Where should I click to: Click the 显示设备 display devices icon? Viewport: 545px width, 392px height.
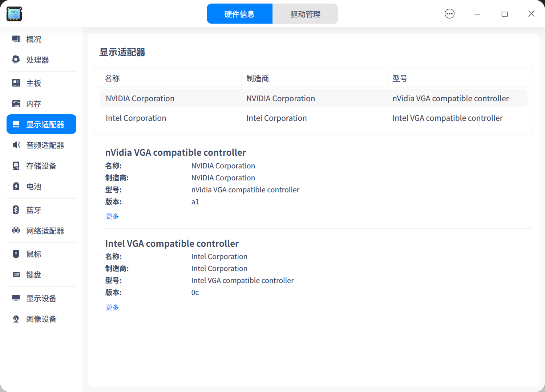point(16,298)
